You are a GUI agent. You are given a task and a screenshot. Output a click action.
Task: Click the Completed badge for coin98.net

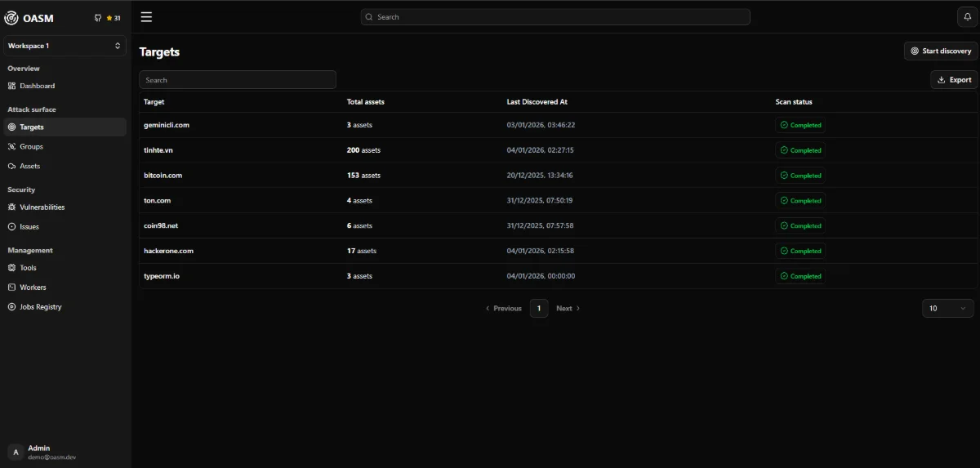click(800, 225)
